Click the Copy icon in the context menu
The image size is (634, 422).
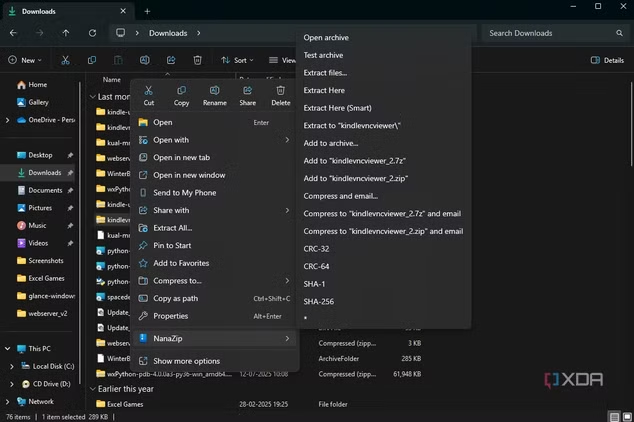(182, 91)
